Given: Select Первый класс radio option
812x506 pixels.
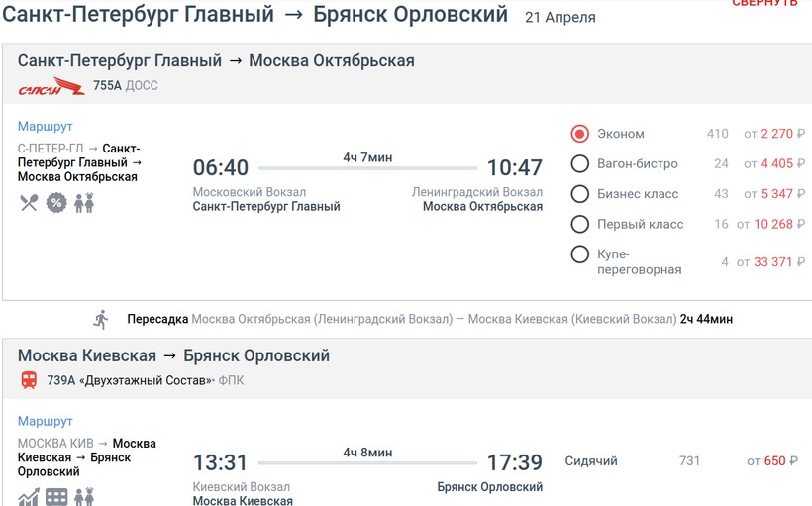Looking at the screenshot, I should click(x=580, y=224).
